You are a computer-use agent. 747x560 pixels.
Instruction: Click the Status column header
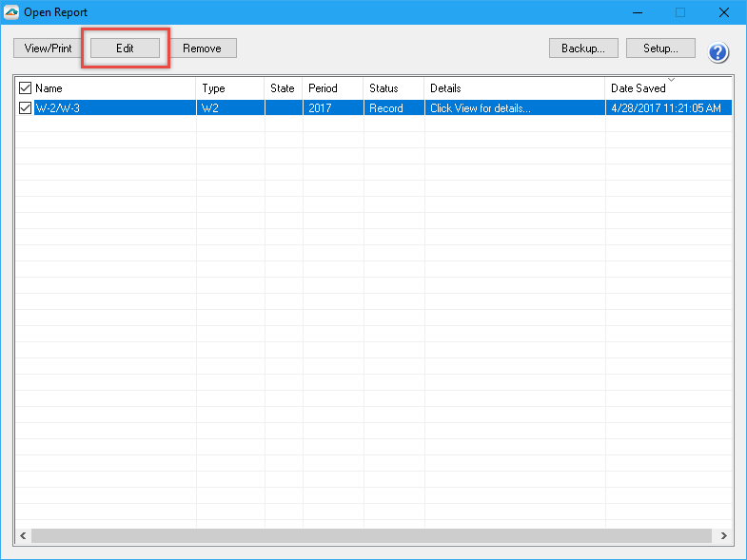point(392,88)
